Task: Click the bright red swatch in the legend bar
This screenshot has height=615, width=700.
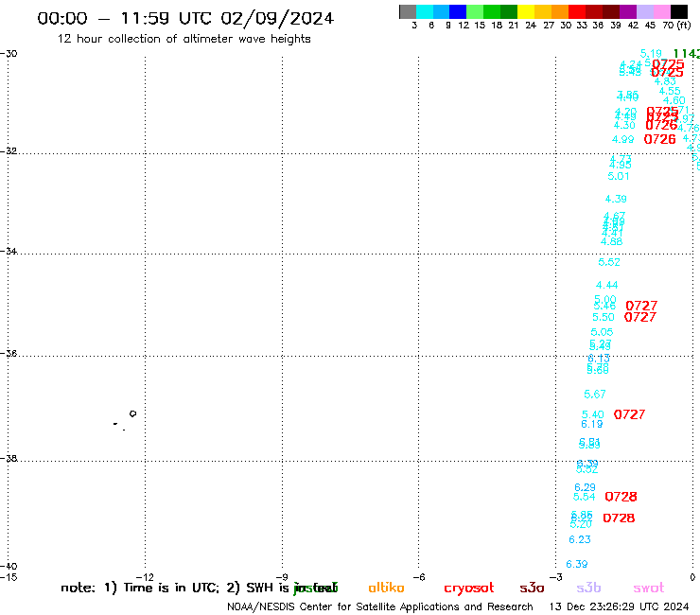Action: point(577,11)
